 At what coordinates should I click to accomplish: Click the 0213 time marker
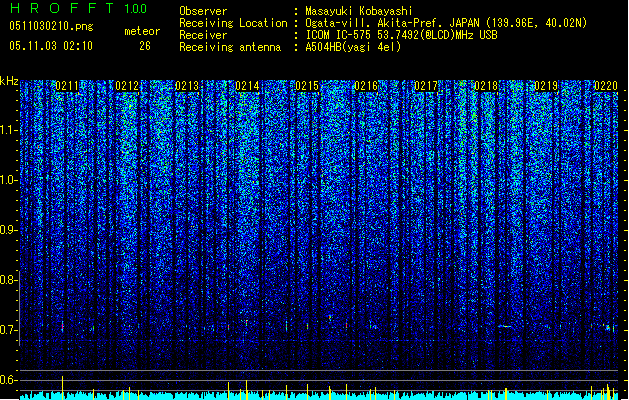pyautogui.click(x=187, y=86)
